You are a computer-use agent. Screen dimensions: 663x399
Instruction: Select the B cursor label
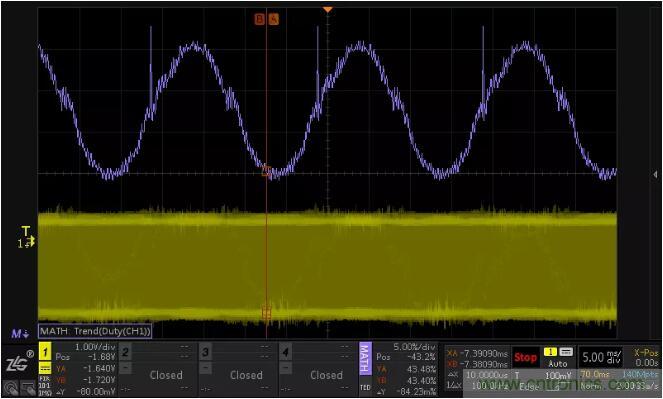[x=259, y=19]
